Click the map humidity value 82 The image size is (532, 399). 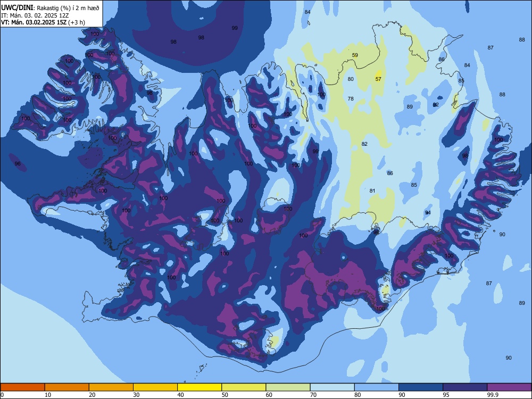click(364, 144)
